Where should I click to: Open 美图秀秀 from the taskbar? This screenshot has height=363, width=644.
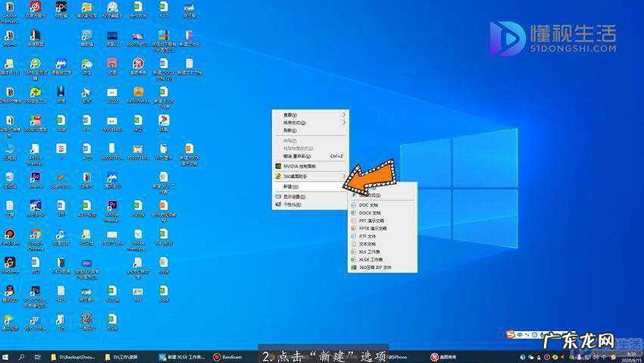tap(442, 356)
